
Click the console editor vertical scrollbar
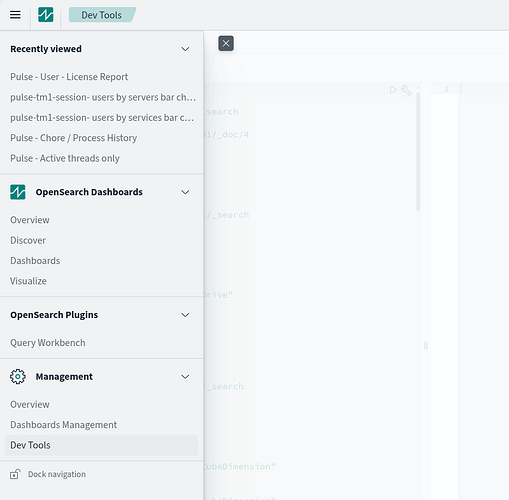point(418,152)
